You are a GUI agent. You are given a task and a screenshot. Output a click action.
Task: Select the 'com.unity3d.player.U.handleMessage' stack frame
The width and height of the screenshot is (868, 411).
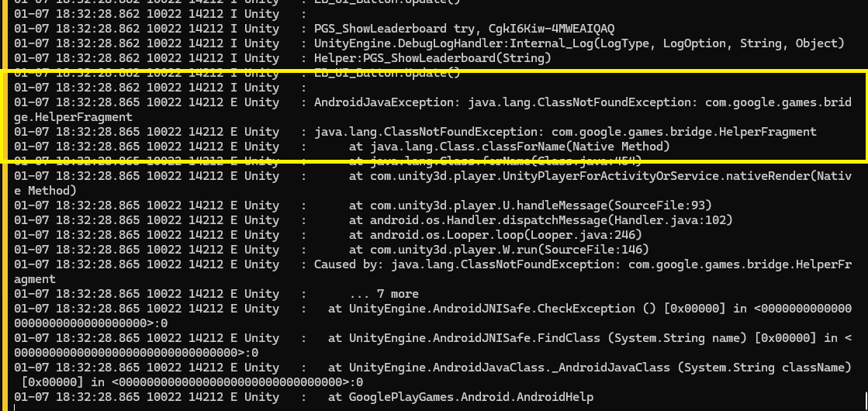(362, 205)
